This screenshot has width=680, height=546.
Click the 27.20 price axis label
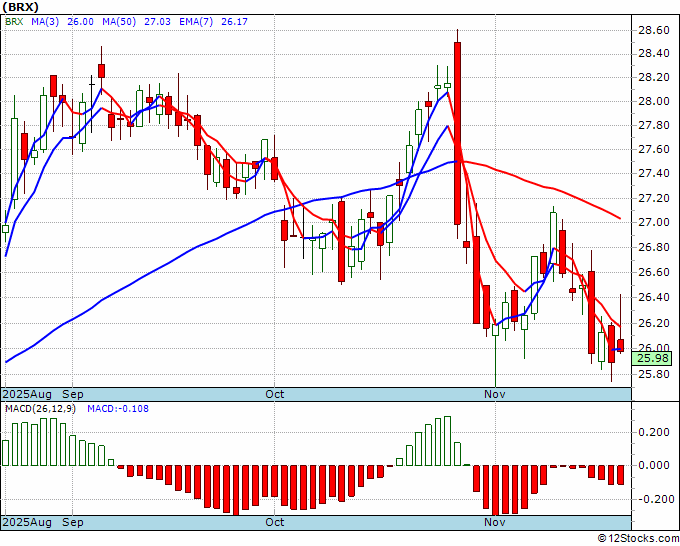pos(653,199)
